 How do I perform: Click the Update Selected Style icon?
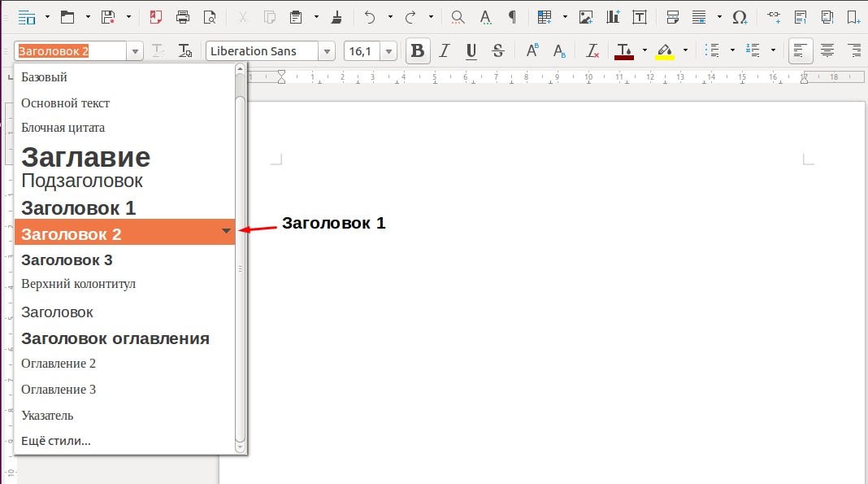(158, 51)
